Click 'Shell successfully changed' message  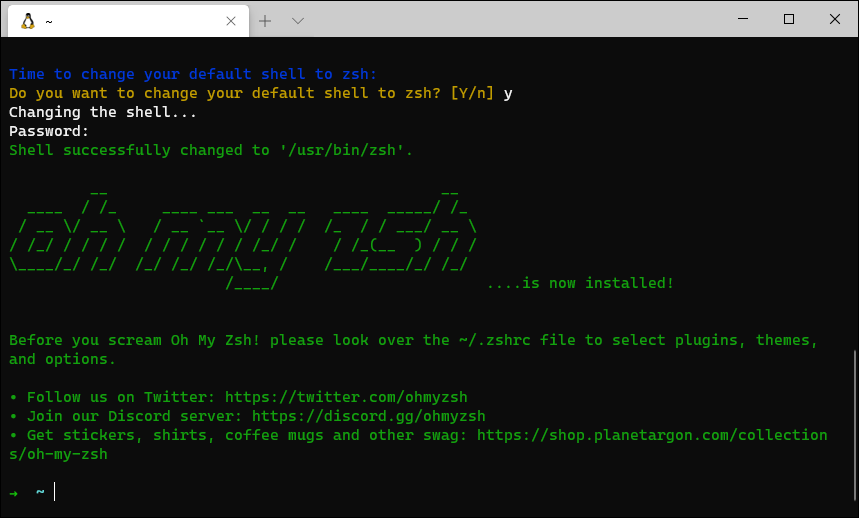coord(211,151)
